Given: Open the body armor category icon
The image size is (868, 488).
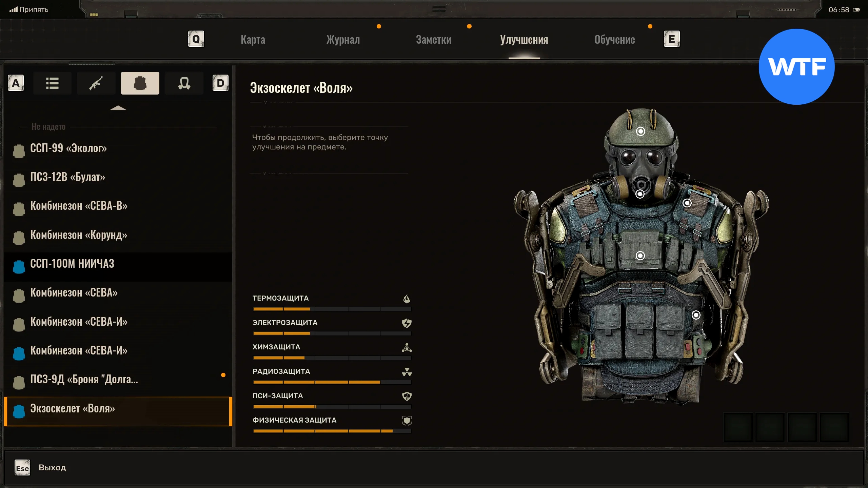Looking at the screenshot, I should (140, 83).
